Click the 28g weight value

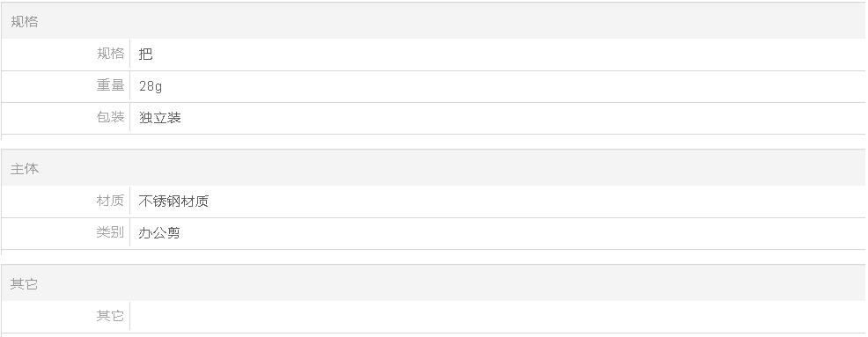pos(151,85)
